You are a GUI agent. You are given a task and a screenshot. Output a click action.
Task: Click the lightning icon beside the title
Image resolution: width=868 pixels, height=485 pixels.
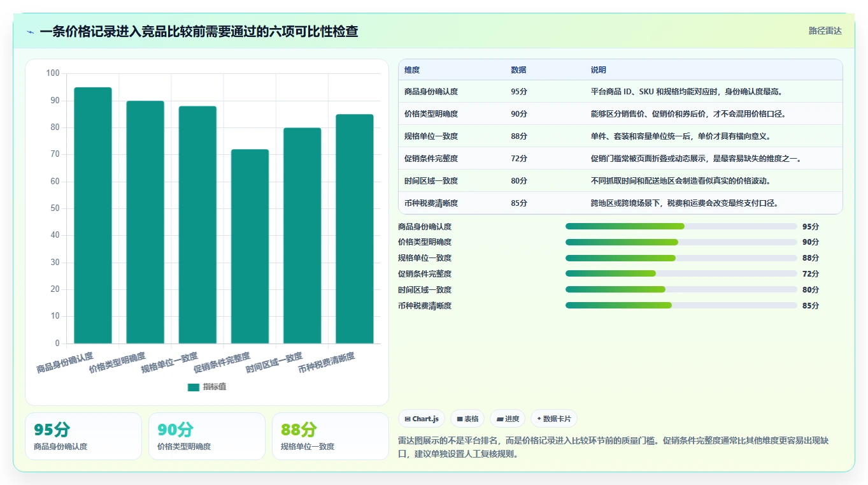(31, 32)
